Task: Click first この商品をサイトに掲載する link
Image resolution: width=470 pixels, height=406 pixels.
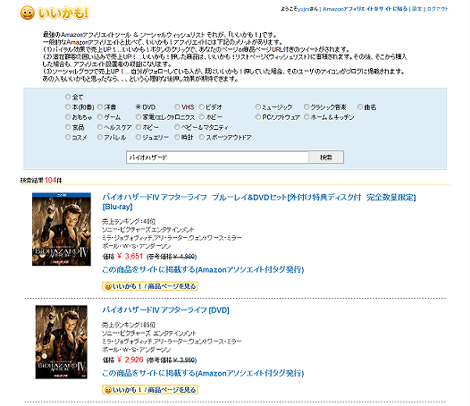Action: click(203, 269)
